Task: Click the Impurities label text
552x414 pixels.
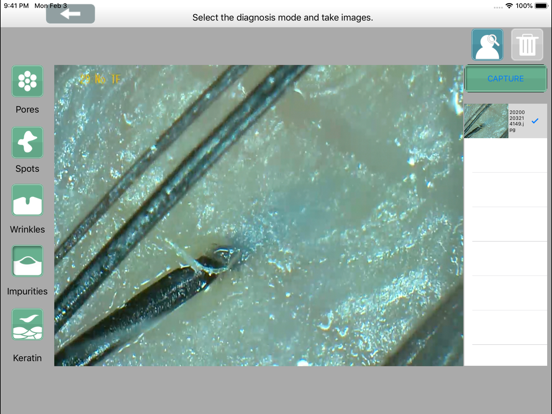Action: (x=27, y=291)
